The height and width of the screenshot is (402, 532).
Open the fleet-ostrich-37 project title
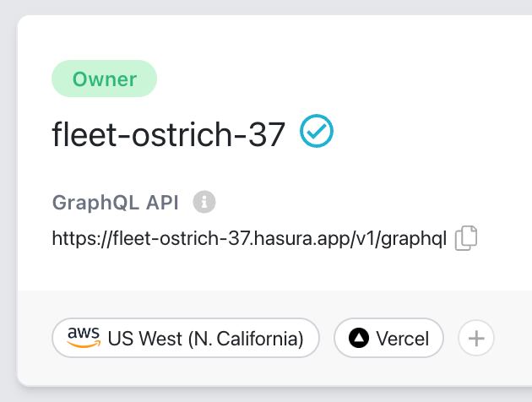[169, 134]
